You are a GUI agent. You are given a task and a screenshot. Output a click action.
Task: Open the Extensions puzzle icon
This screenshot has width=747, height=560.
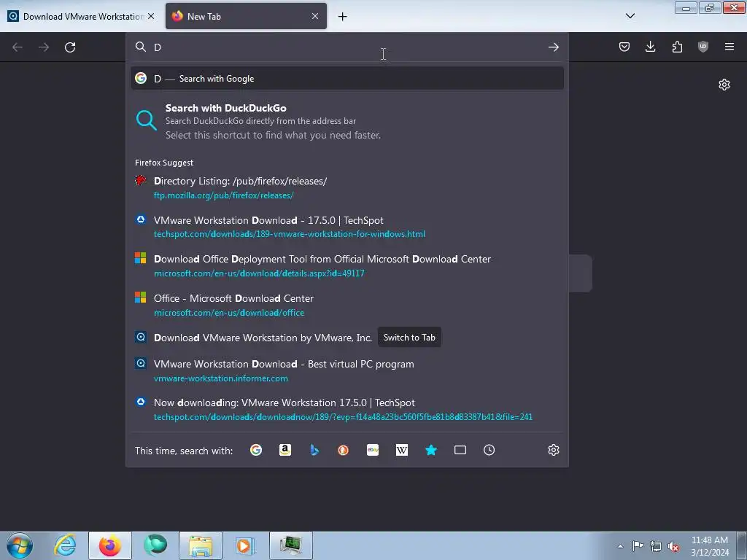pyautogui.click(x=677, y=47)
